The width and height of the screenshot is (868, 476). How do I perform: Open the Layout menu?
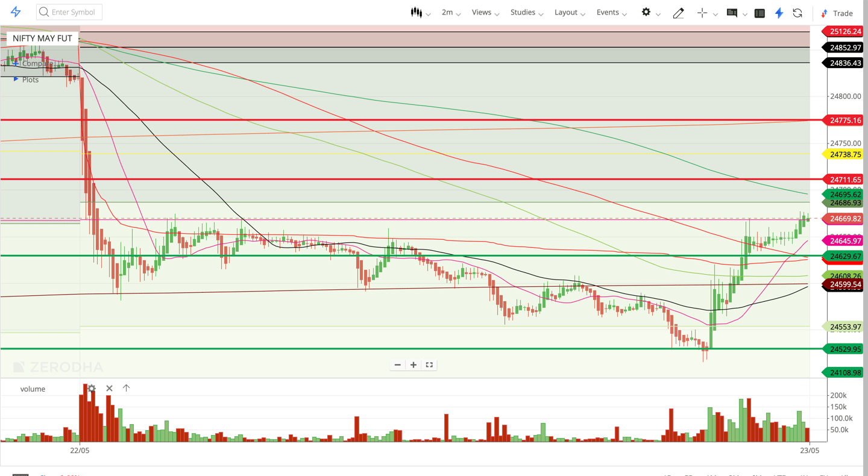570,12
